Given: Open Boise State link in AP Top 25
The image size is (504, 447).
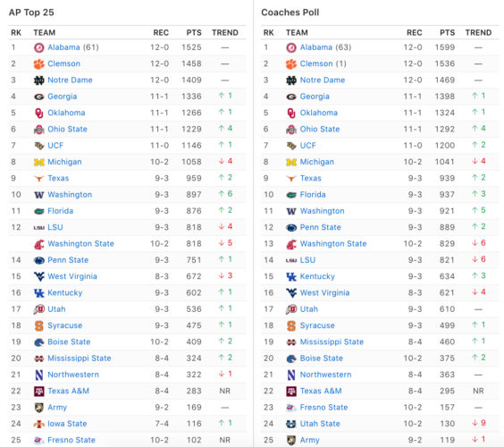Looking at the screenshot, I should point(69,342).
